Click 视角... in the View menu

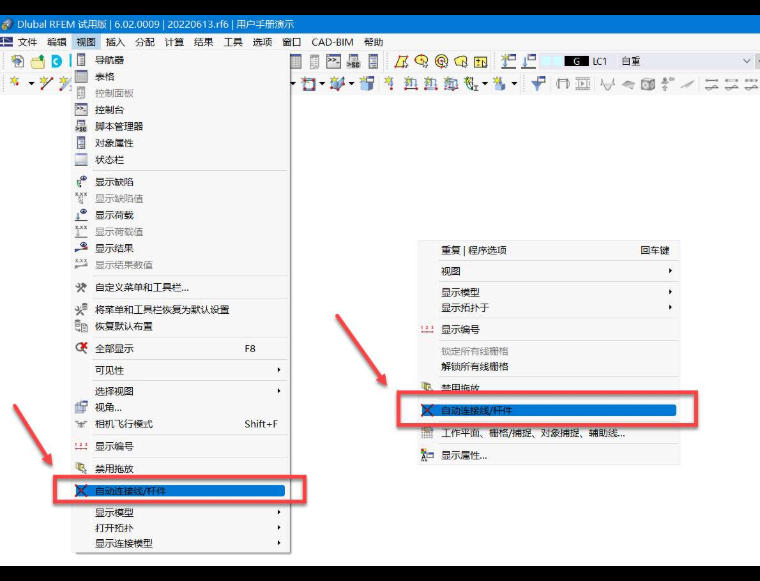(181, 408)
